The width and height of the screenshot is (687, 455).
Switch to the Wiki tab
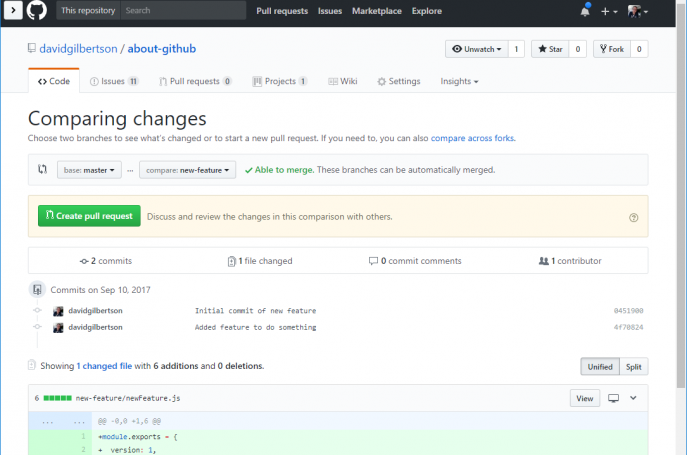pos(343,81)
